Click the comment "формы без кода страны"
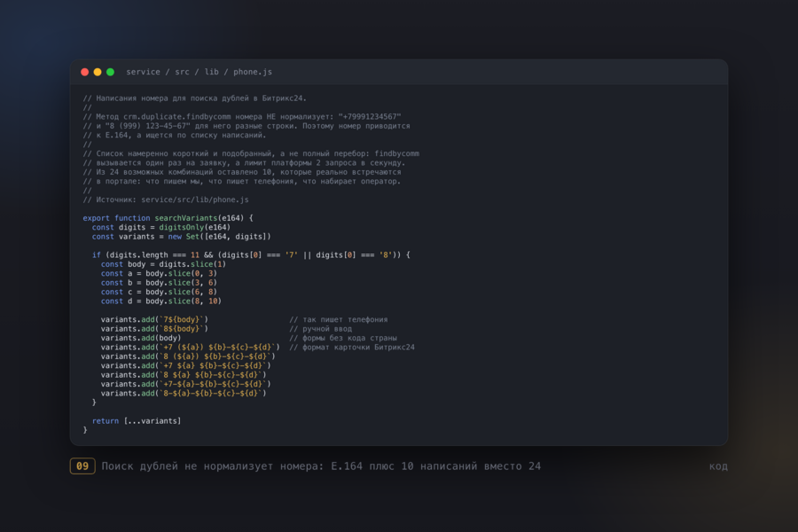Viewport: 798px width, 532px height. tap(343, 338)
